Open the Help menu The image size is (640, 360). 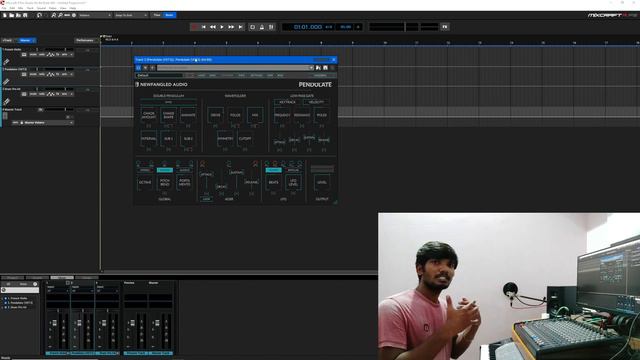click(73, 8)
